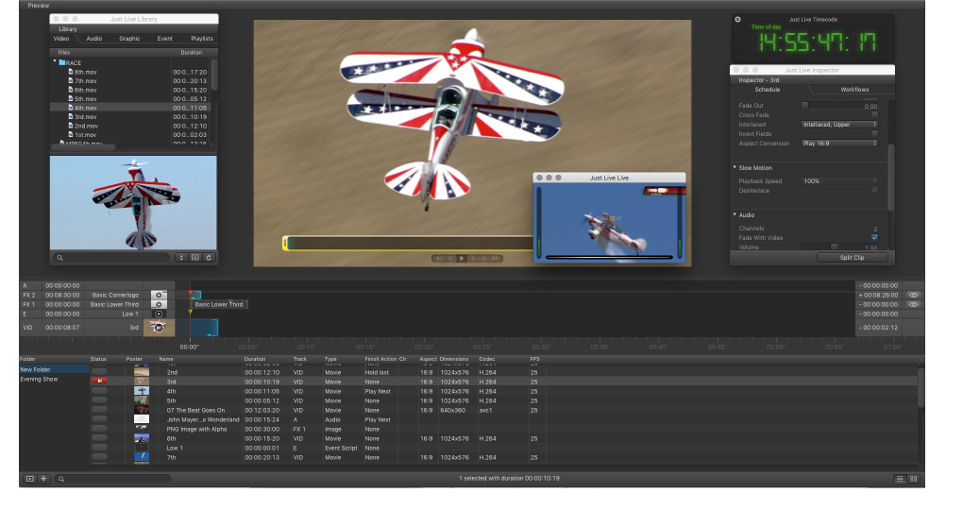The width and height of the screenshot is (980, 510).
Task: Collapse the RACE folder tree
Action: pos(55,62)
